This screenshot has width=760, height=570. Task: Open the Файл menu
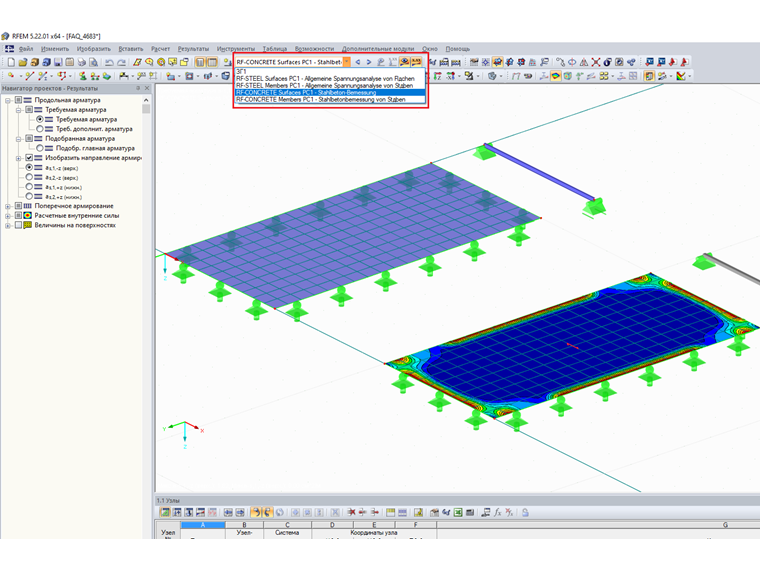point(26,49)
